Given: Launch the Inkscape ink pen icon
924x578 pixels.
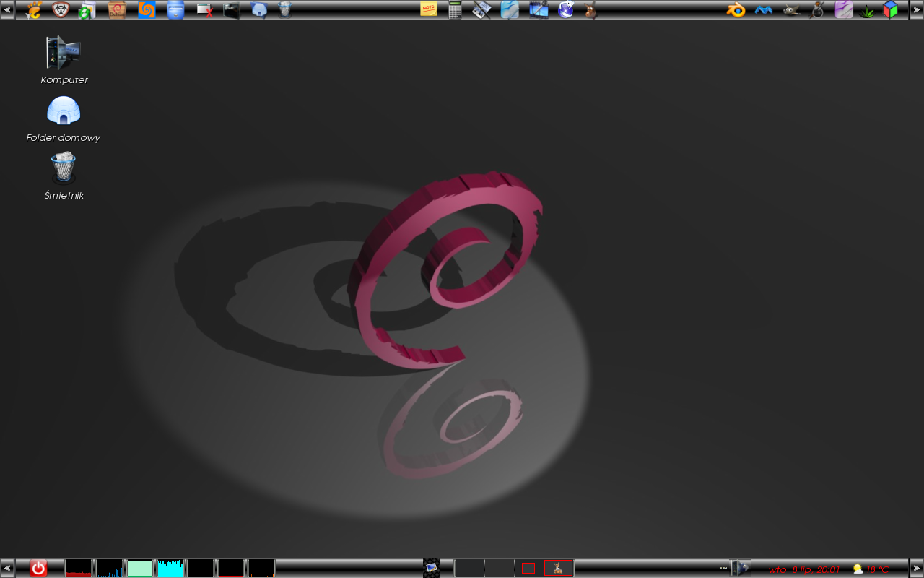Looking at the screenshot, I should (818, 9).
